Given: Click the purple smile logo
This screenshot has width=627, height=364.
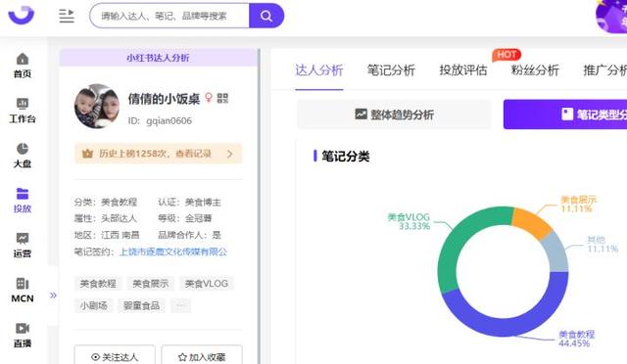Looking at the screenshot, I should 22,15.
